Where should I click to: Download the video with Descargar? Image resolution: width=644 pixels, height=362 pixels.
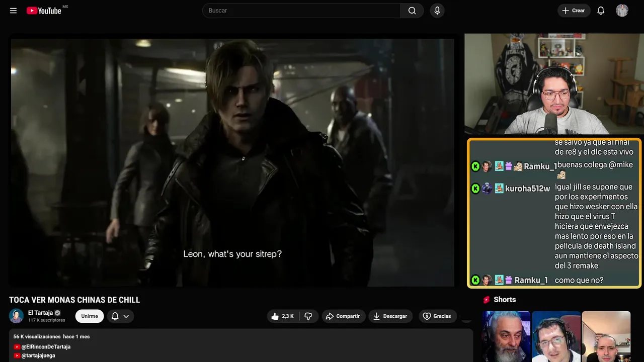[x=390, y=316]
